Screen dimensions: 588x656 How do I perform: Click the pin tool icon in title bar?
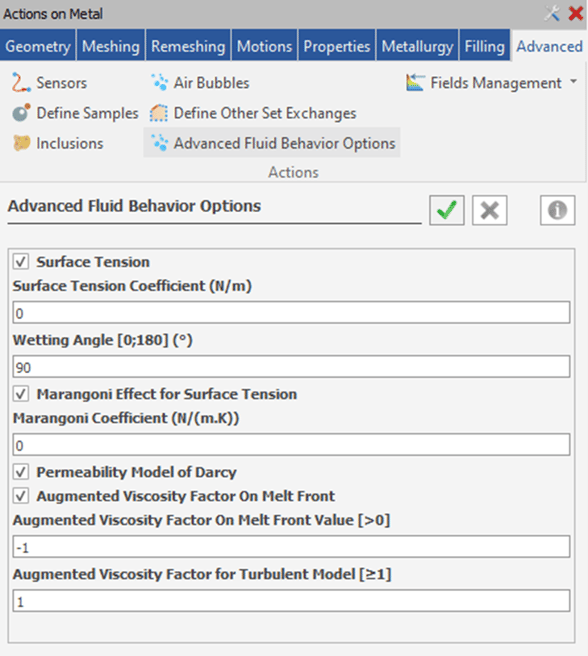[552, 14]
